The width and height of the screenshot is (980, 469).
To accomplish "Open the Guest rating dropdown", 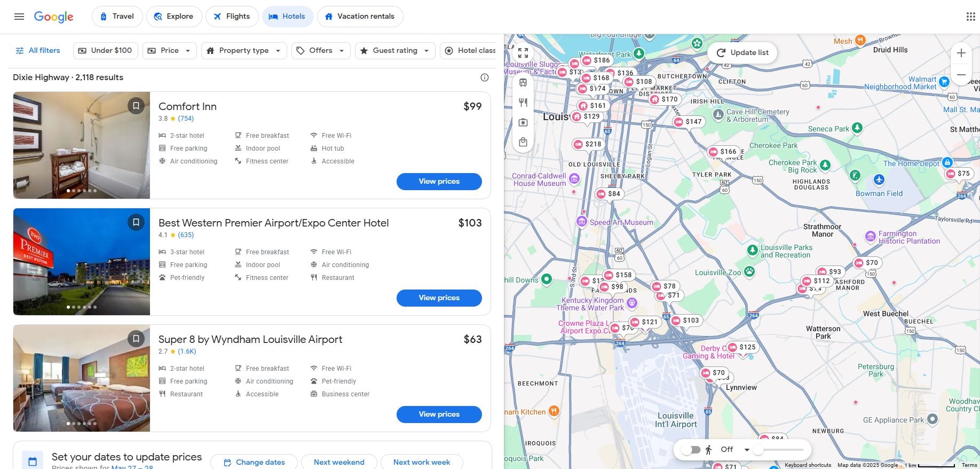I will (x=395, y=51).
